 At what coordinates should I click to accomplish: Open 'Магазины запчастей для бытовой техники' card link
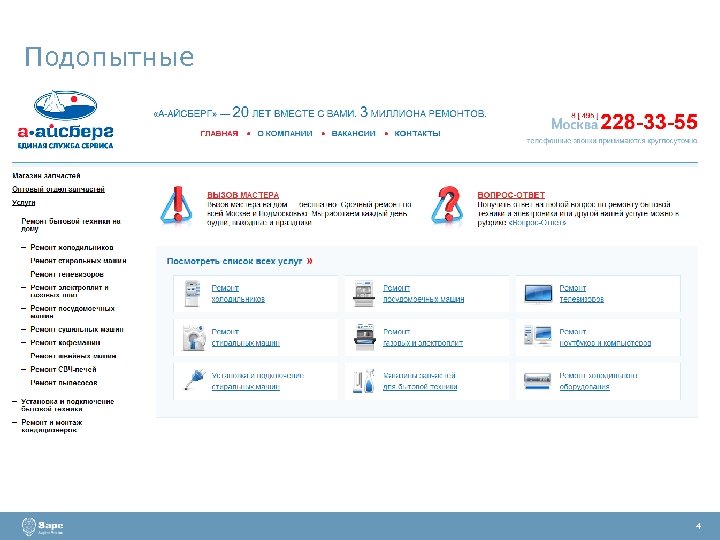pyautogui.click(x=420, y=381)
